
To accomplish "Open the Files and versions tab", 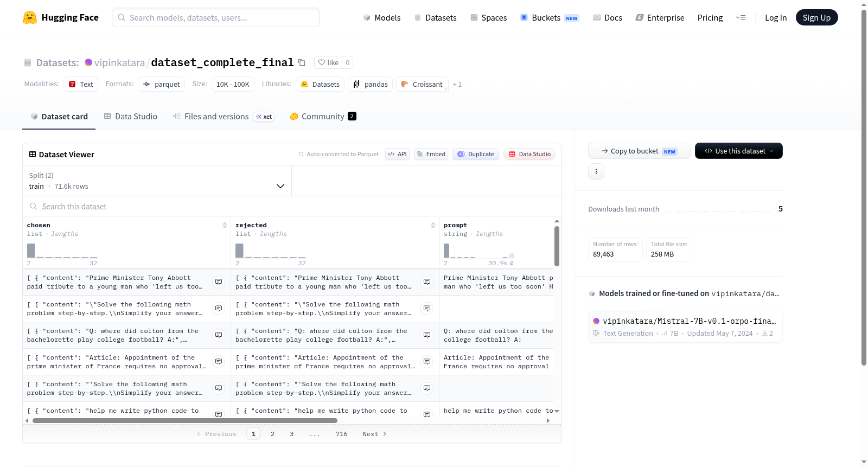I will pyautogui.click(x=224, y=117).
